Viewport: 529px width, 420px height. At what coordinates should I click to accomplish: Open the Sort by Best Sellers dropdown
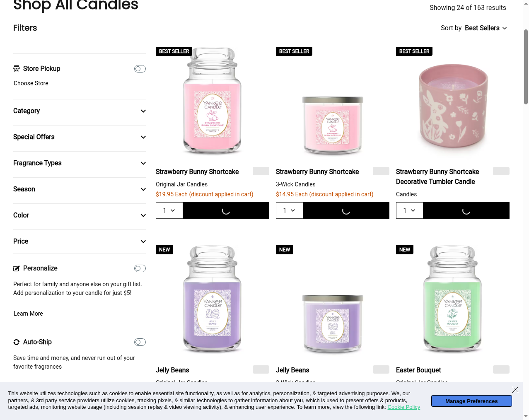click(x=474, y=28)
